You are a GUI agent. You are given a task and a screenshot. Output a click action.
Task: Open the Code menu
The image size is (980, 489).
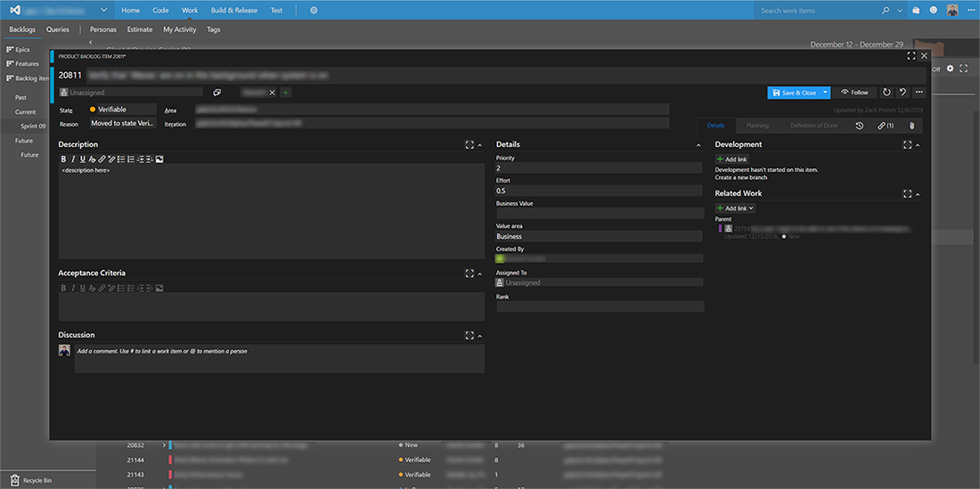click(160, 11)
